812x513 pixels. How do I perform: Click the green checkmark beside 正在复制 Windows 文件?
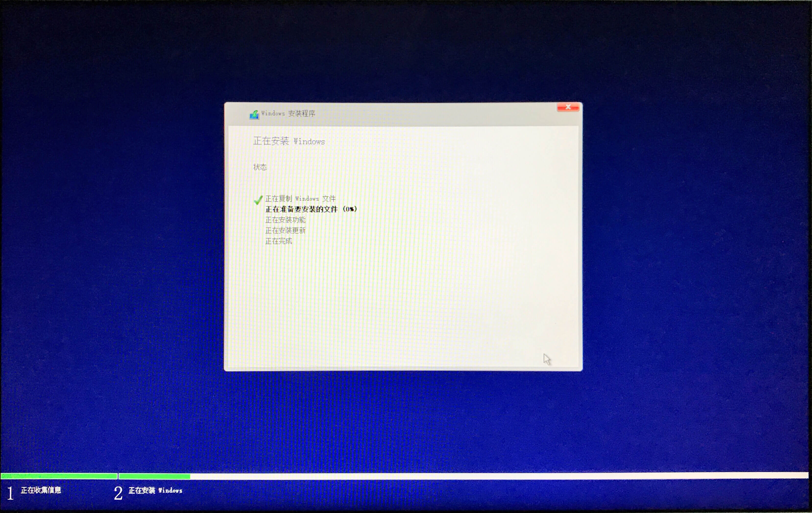tap(258, 200)
